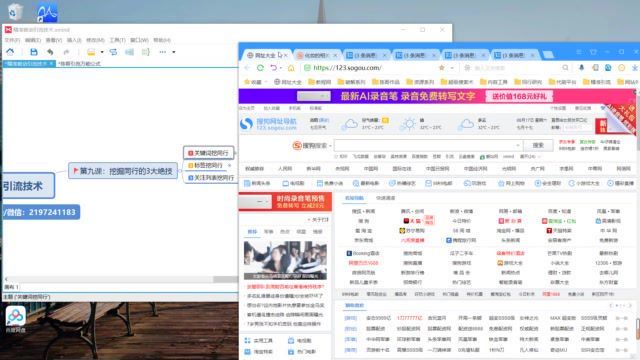Click the XMind Home toolbar icon
Screen dimensions: 640x360
10,52
